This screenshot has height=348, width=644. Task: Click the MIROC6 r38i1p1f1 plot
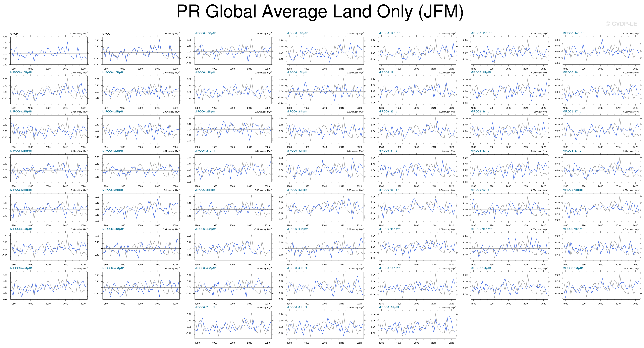tap(417, 207)
